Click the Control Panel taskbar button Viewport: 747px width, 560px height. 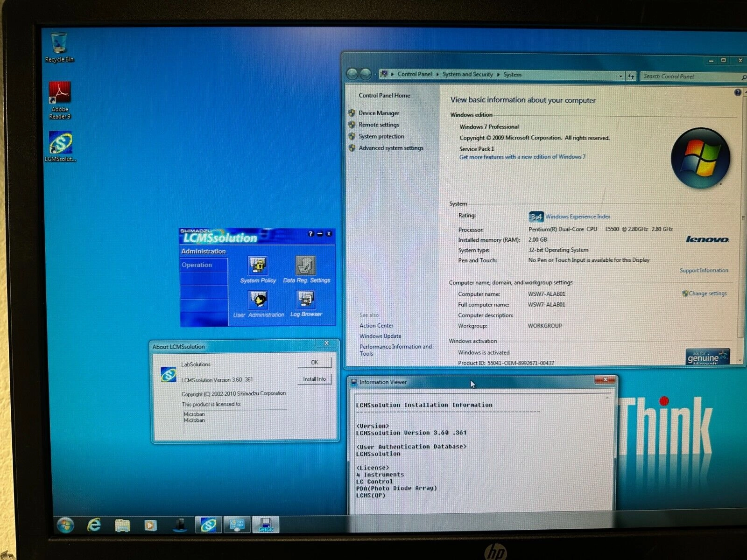[237, 525]
